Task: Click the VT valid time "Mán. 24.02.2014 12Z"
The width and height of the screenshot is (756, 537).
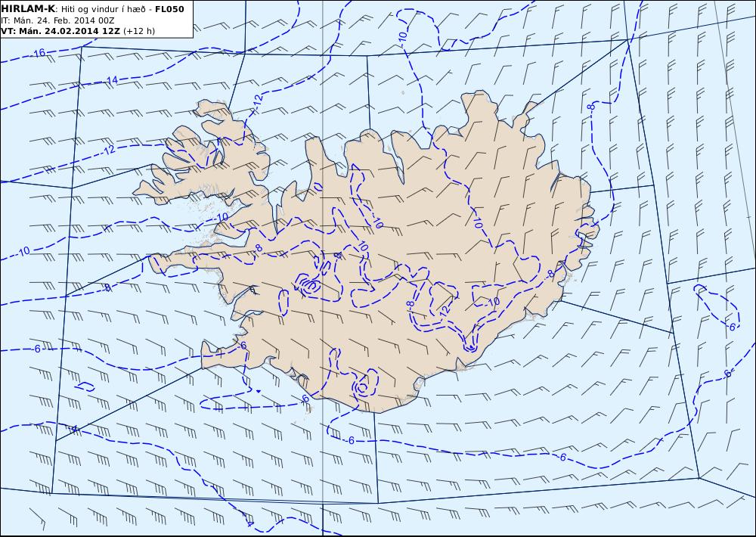Action: [70, 31]
